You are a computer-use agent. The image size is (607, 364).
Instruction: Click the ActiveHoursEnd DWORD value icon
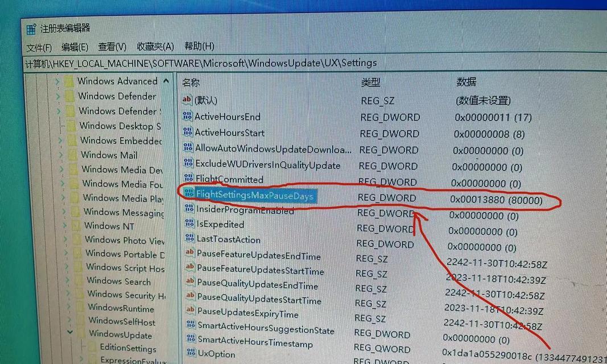[187, 115]
